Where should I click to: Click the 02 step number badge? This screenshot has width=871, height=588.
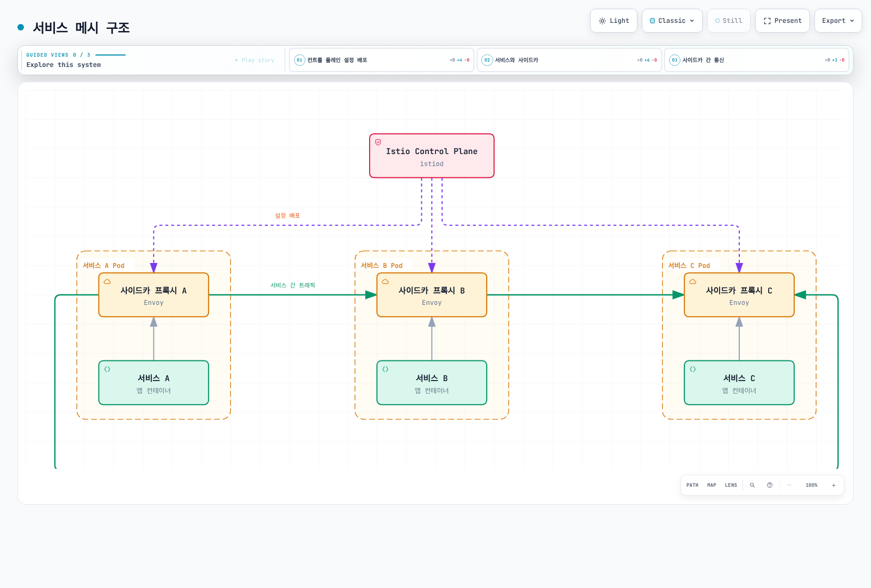[487, 60]
